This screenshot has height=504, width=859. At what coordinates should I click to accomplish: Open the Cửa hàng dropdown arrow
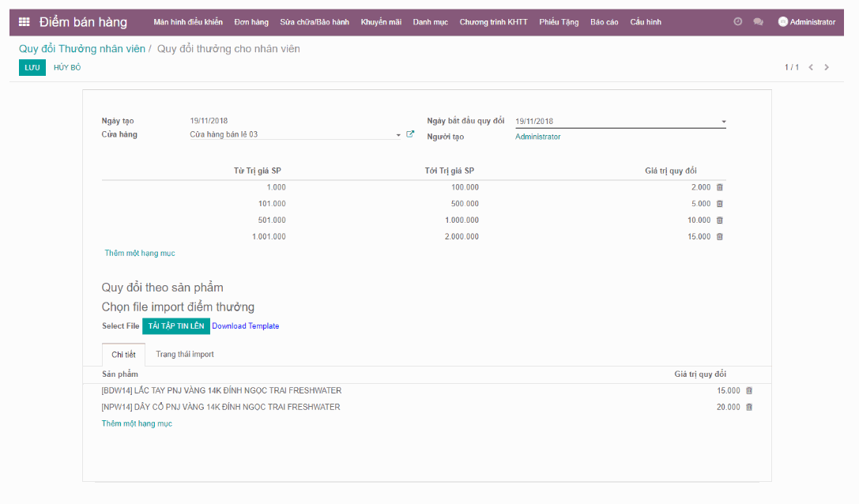tap(397, 134)
